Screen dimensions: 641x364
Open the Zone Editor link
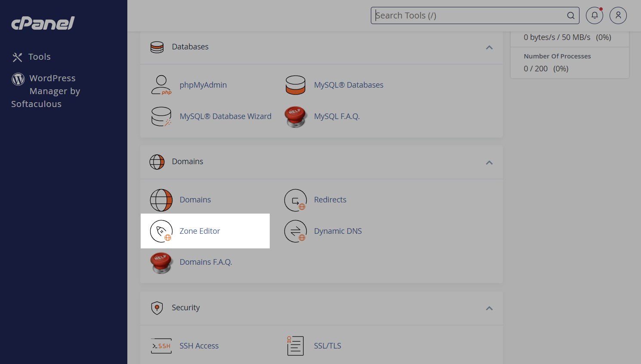point(200,231)
